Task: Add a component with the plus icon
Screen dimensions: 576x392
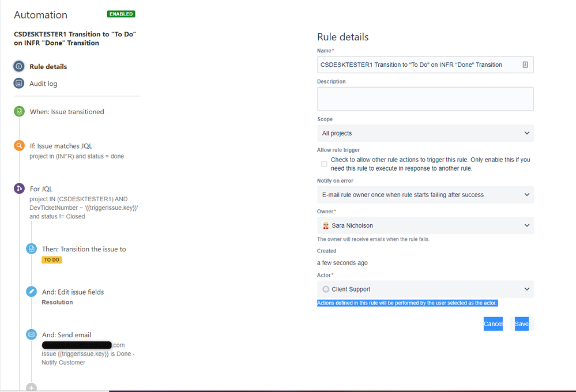Action: (x=32, y=387)
